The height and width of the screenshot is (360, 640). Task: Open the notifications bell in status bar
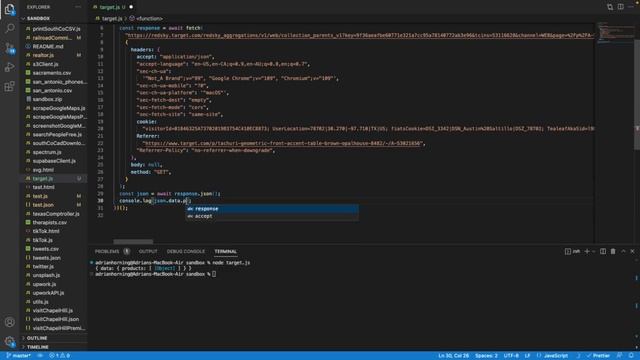pyautogui.click(x=631, y=356)
